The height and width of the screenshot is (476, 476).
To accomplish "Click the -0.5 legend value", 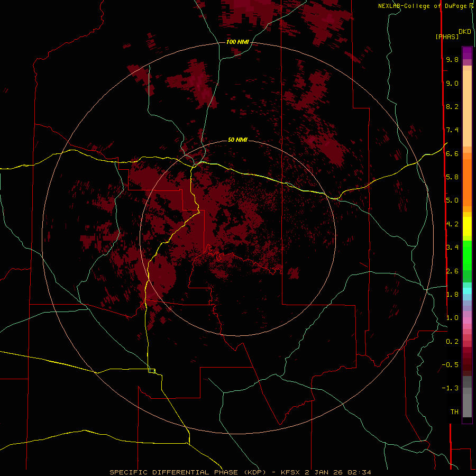I will 450,365.
